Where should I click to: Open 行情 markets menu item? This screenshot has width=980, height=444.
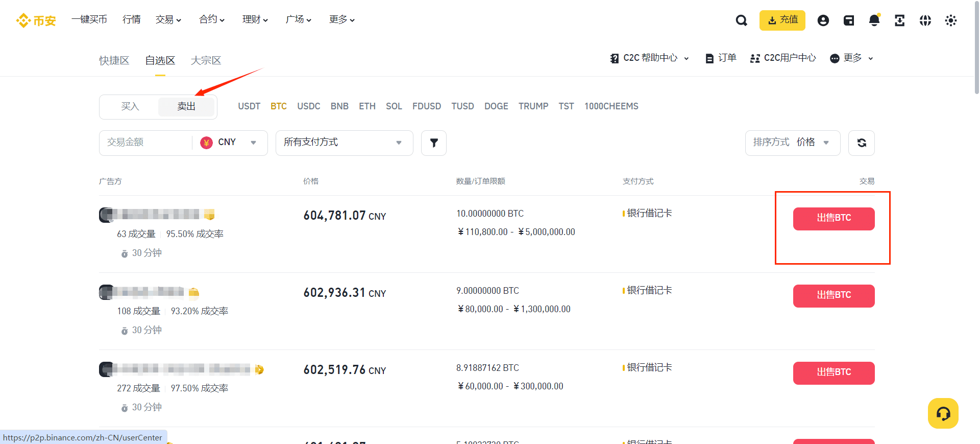pos(132,19)
